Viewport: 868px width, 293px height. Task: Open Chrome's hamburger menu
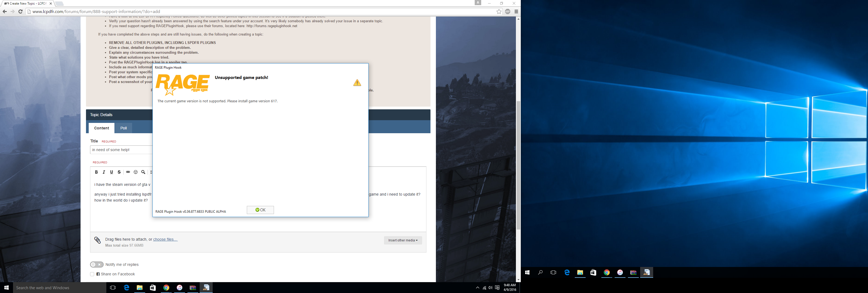point(516,11)
